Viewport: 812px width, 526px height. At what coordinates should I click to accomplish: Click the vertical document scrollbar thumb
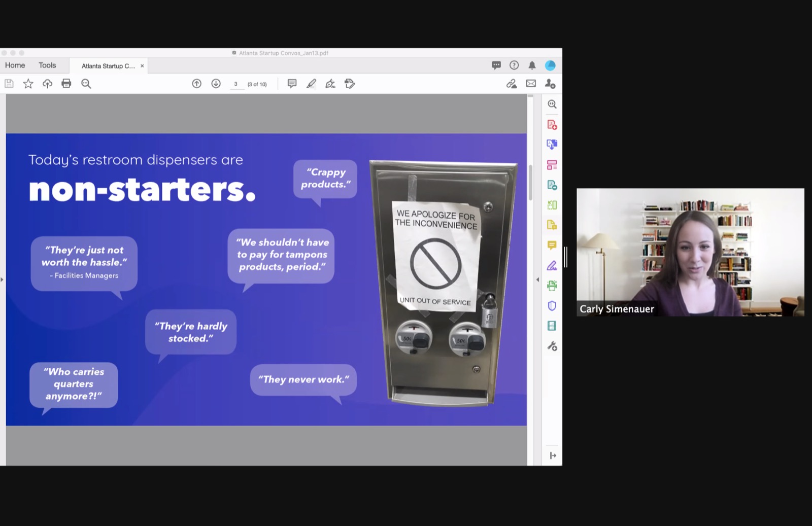pos(530,183)
